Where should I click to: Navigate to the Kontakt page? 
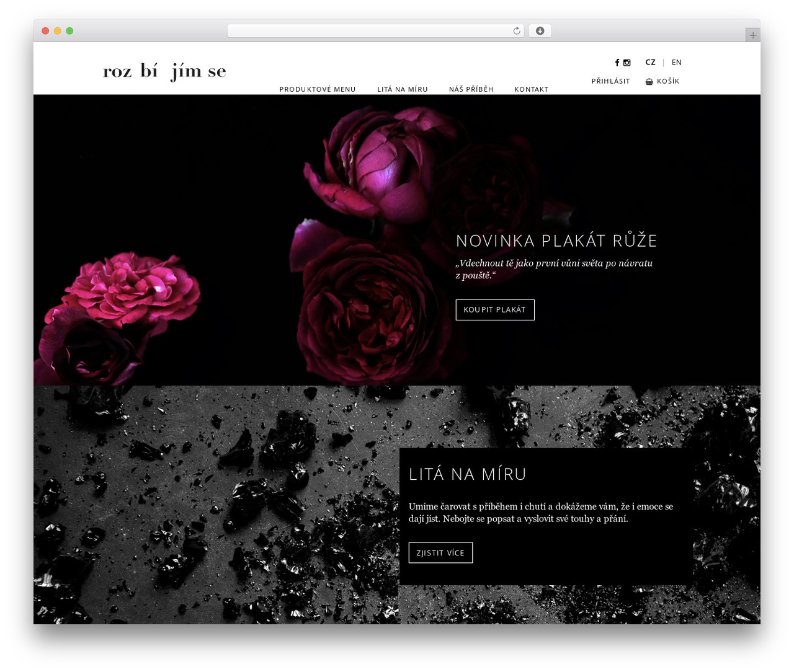pyautogui.click(x=532, y=89)
